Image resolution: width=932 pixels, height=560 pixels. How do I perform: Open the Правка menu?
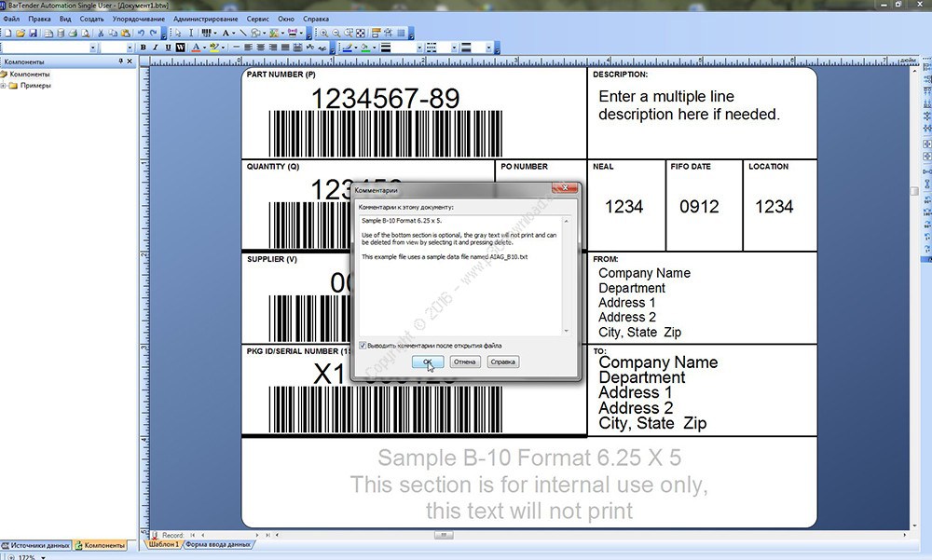39,19
